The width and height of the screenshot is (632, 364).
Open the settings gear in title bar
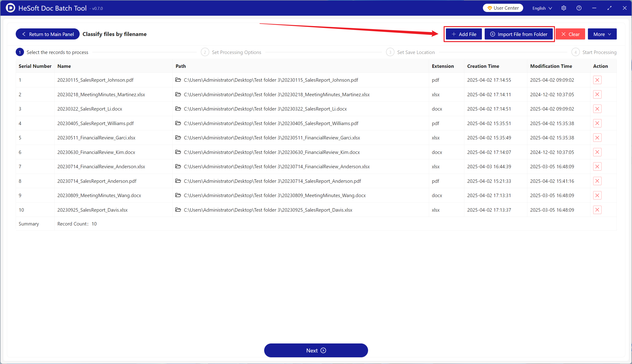(564, 8)
